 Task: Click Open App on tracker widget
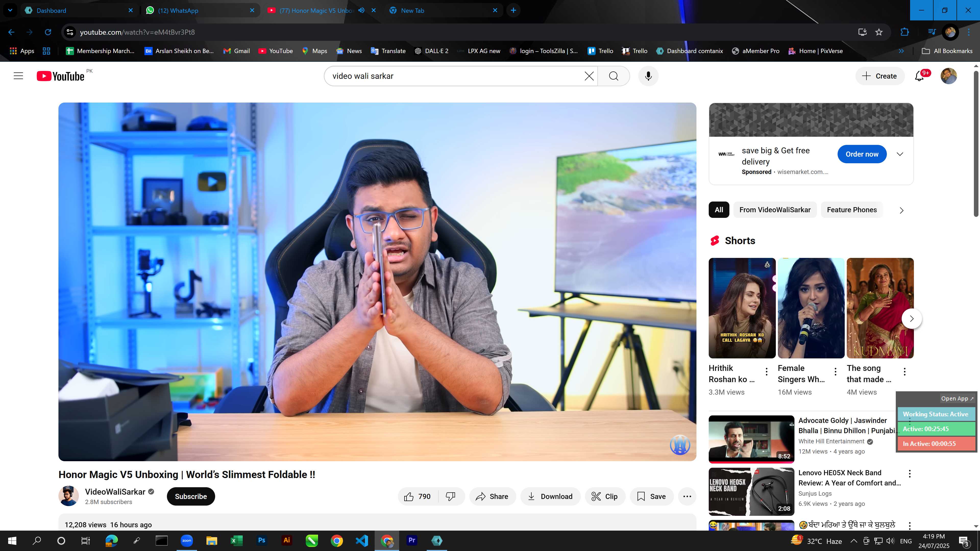(x=957, y=398)
